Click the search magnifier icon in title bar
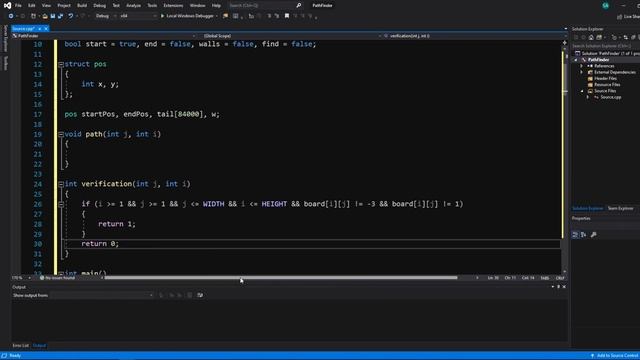The height and width of the screenshot is (360, 640). click(x=298, y=5)
